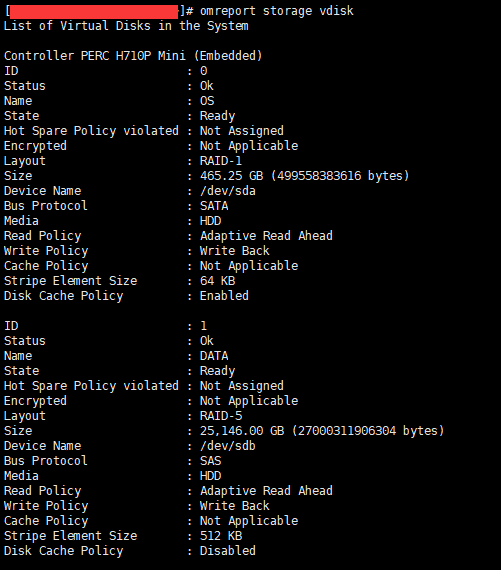
Task: Click the first Write Back policy value
Action: coord(235,251)
